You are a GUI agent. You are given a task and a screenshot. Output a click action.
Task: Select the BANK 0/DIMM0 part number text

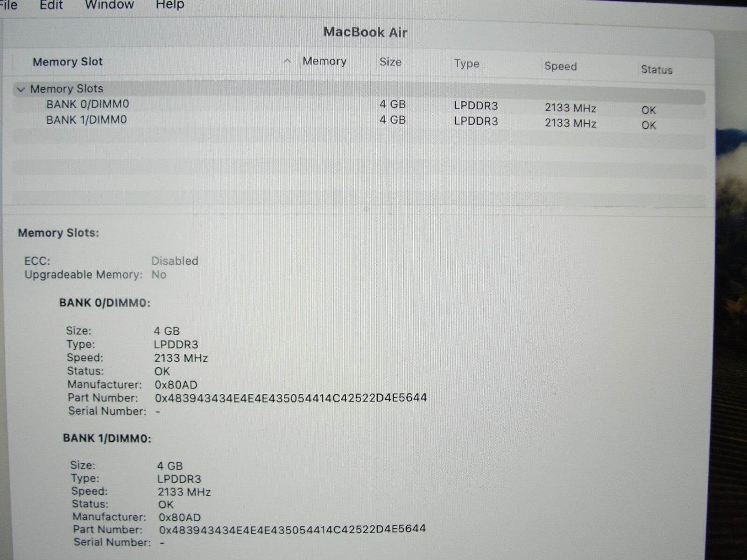click(289, 397)
